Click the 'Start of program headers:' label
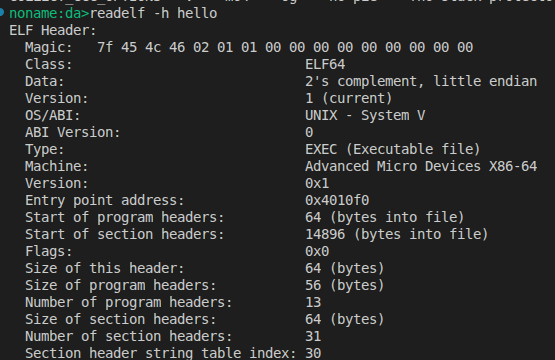The width and height of the screenshot is (555, 360). pos(125,217)
